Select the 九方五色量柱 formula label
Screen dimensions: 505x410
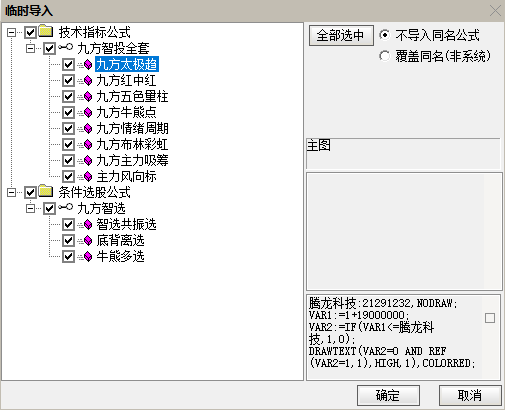coord(132,96)
